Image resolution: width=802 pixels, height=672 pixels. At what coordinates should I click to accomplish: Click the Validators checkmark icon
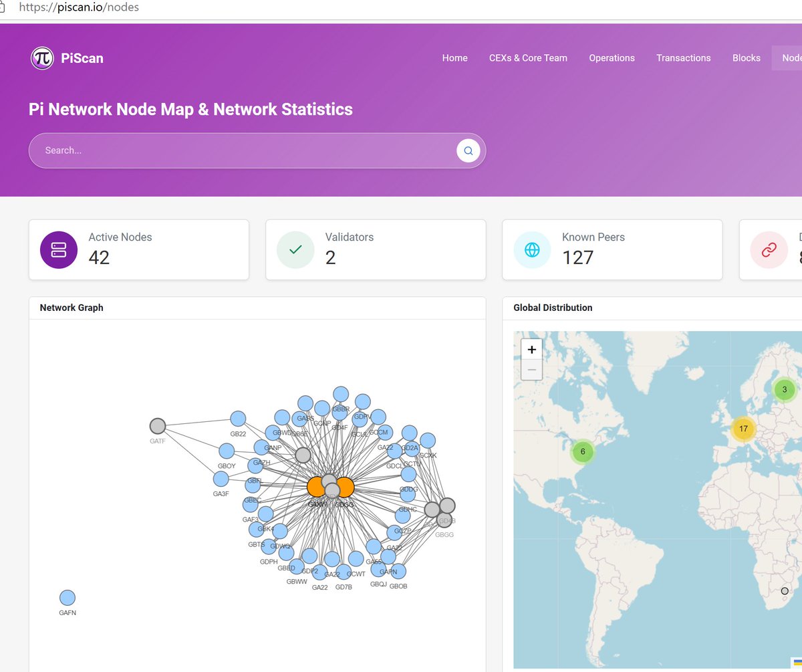tap(295, 250)
